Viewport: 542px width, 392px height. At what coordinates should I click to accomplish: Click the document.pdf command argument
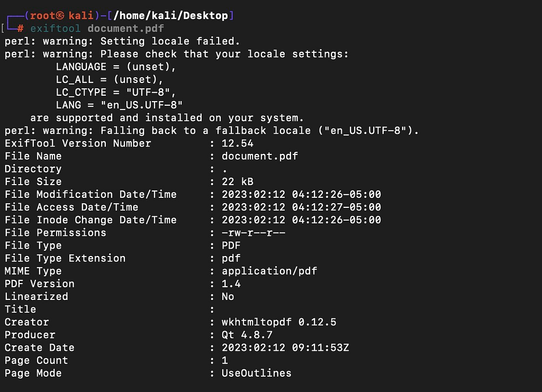(126, 29)
